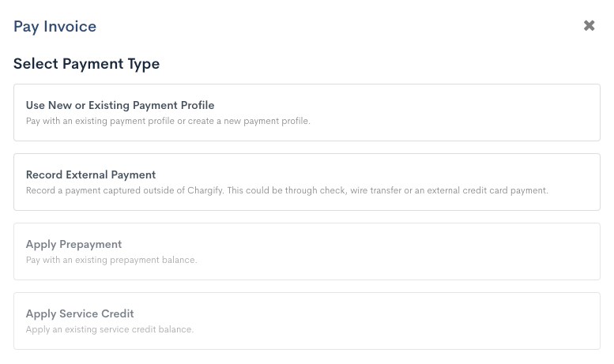Pick the Apply Service Credit option
614x364 pixels.
[307, 321]
